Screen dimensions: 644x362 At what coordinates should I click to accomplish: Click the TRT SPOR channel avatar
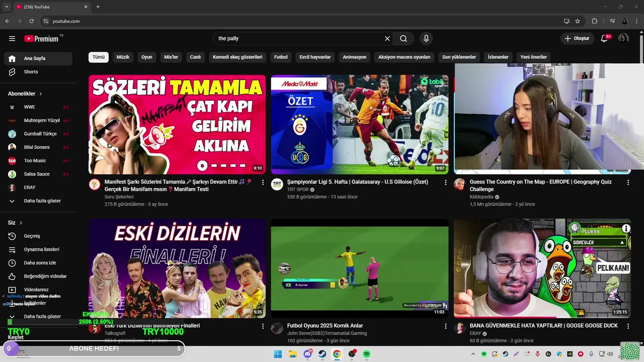(x=277, y=185)
